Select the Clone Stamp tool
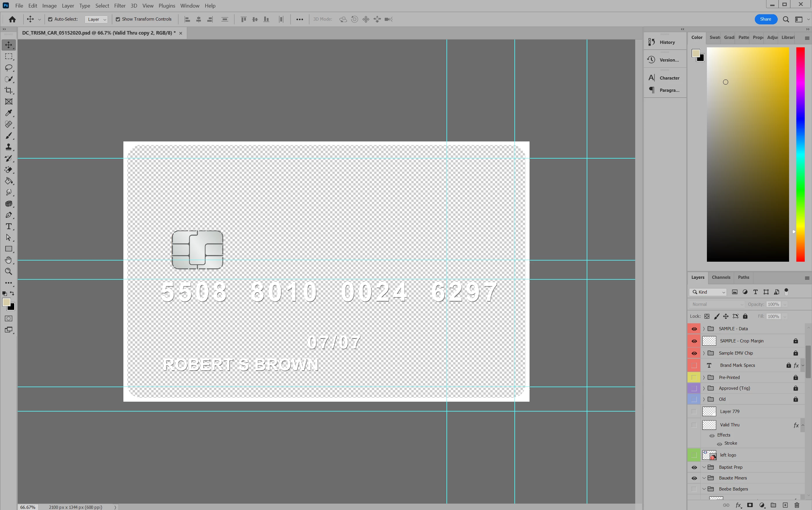Screen dimensions: 812x510 (9, 147)
